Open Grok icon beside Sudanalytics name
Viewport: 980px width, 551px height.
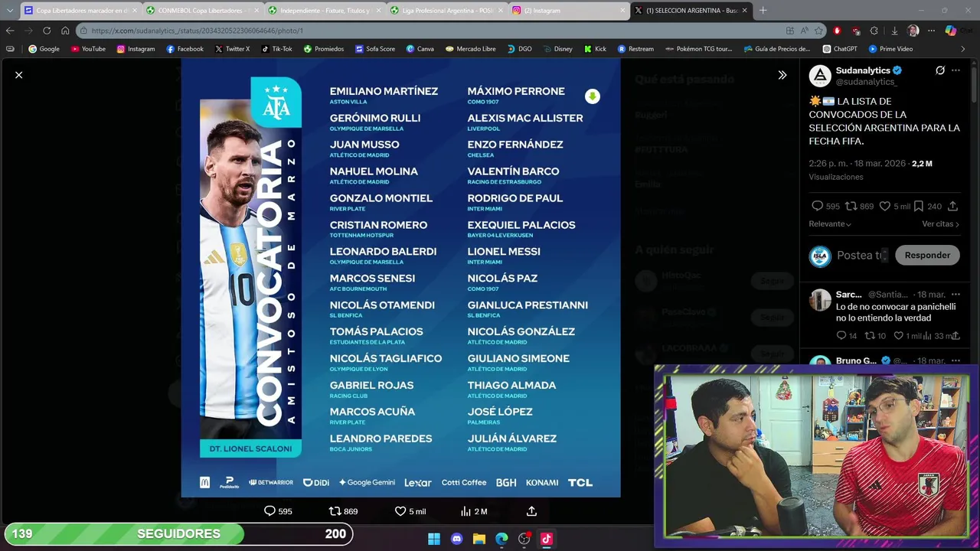pos(940,70)
